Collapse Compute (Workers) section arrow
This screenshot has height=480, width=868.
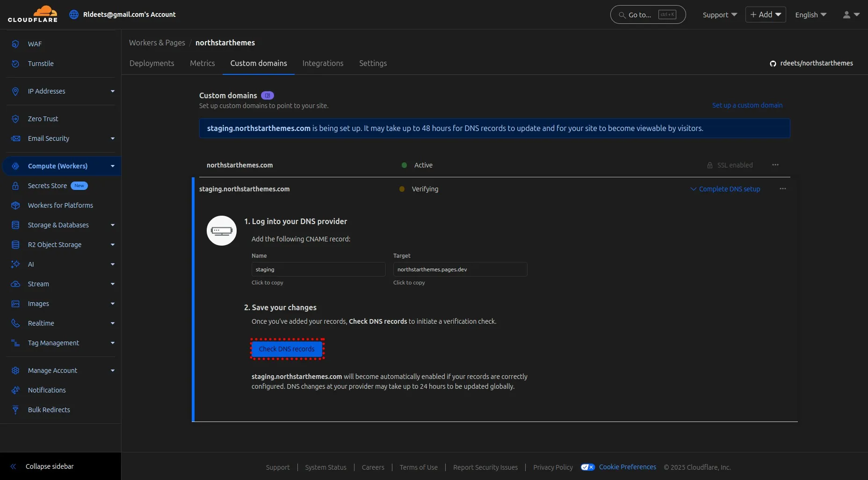(113, 166)
